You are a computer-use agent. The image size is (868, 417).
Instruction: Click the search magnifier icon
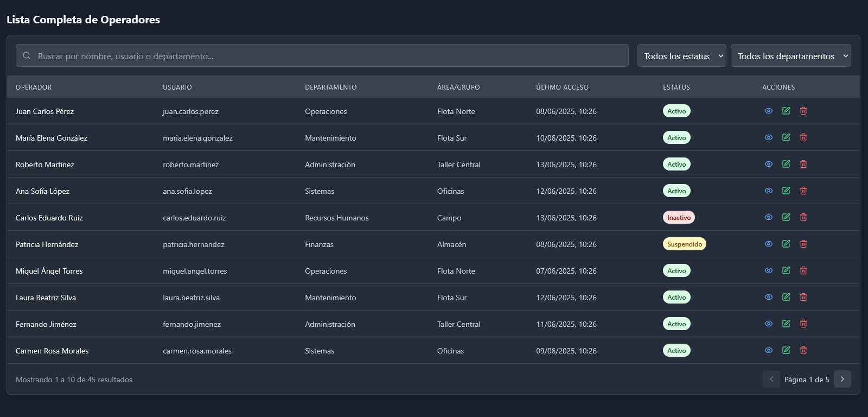(x=27, y=55)
